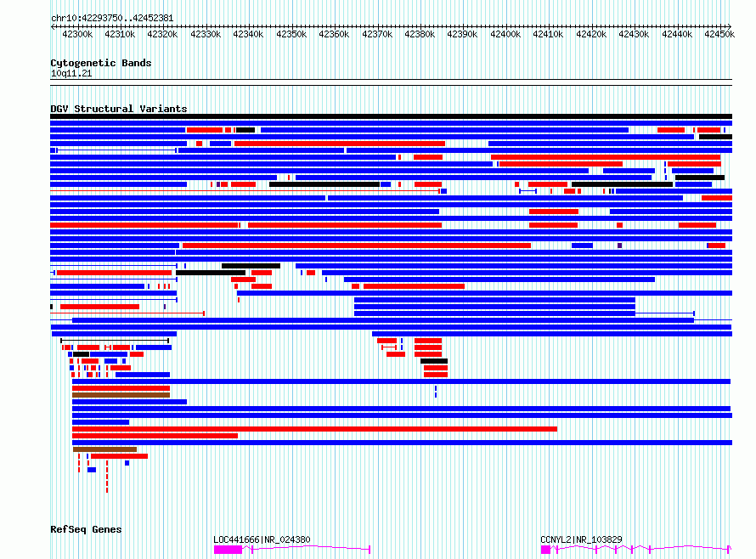Pick the 42360k position on the ruler

click(x=334, y=34)
